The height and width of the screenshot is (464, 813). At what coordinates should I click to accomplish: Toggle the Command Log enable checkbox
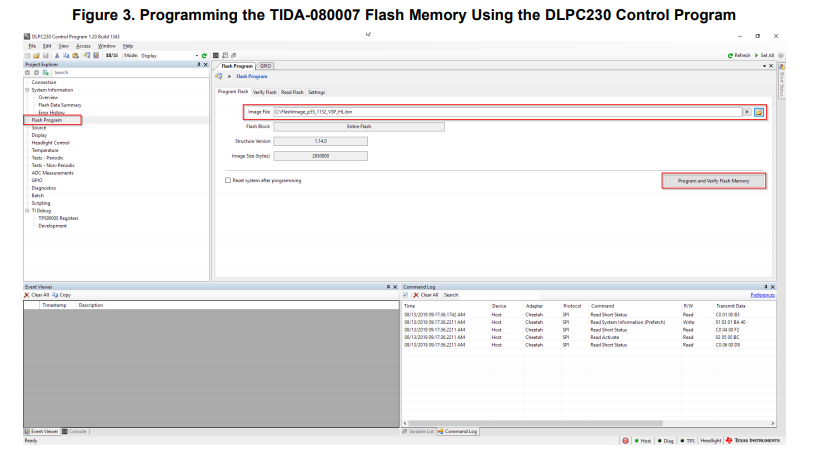405,295
